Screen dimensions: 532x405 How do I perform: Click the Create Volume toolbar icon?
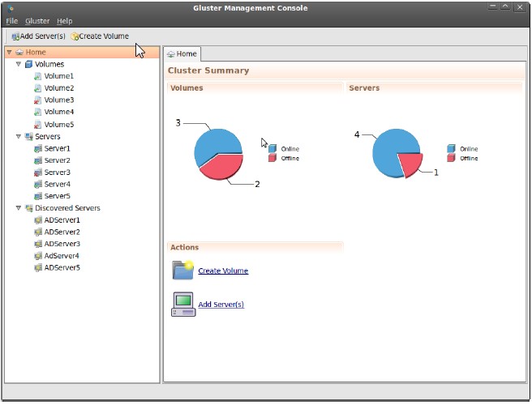pyautogui.click(x=75, y=36)
